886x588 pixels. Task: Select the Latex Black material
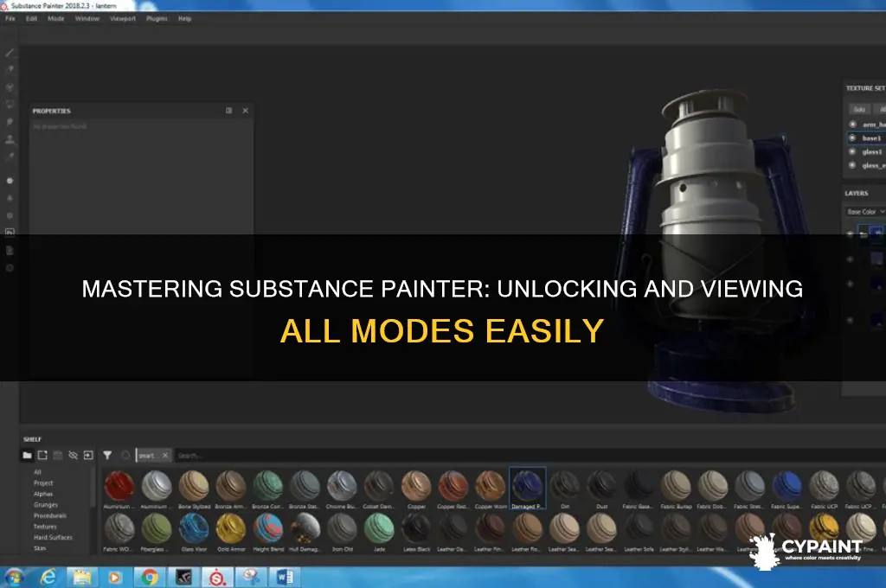[416, 532]
